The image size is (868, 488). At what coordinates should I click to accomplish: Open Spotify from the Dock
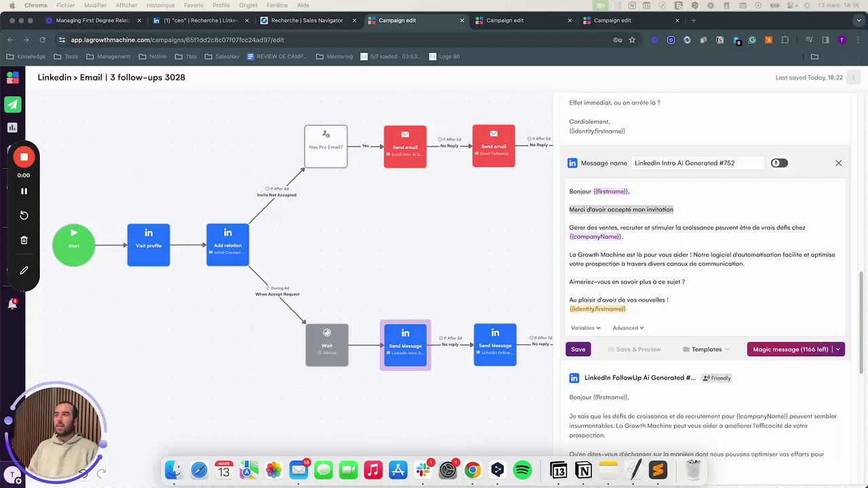522,470
